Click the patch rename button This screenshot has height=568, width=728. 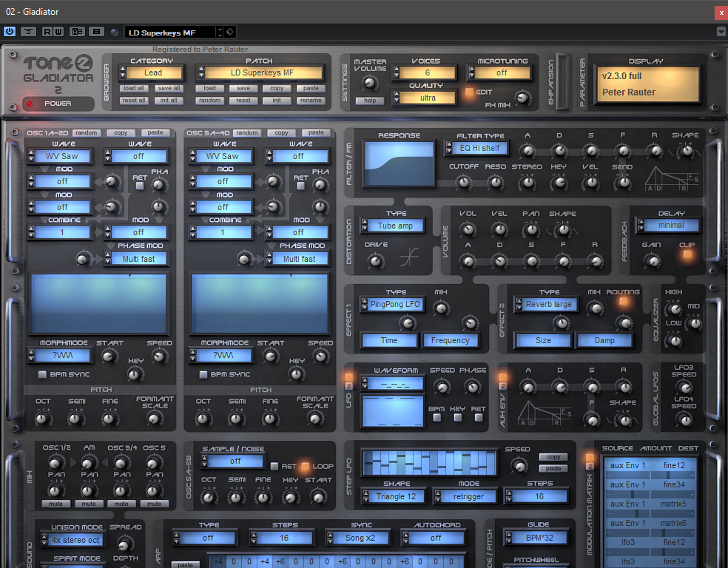click(x=311, y=101)
